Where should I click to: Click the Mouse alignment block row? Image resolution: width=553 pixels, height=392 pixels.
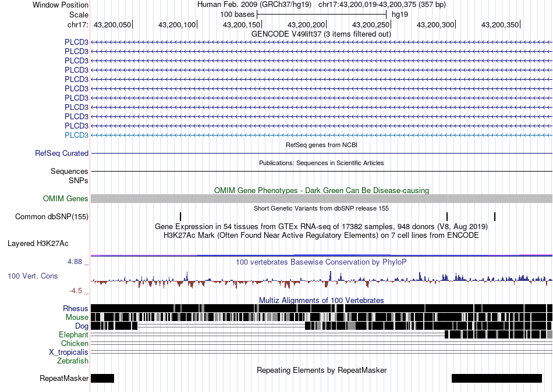pos(321,317)
